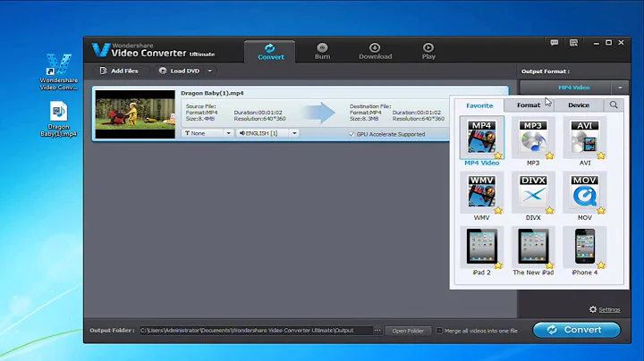The width and height of the screenshot is (644, 361).
Task: Click the Open Folder button
Action: (x=408, y=331)
